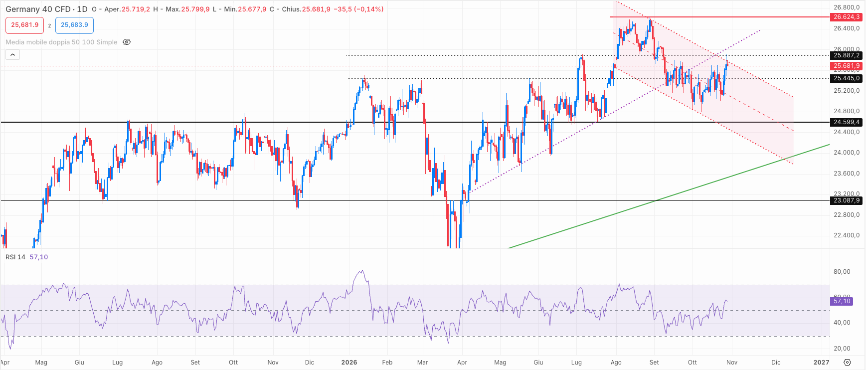Click the red 26.624,3 price level label
The width and height of the screenshot is (868, 370).
coord(846,17)
